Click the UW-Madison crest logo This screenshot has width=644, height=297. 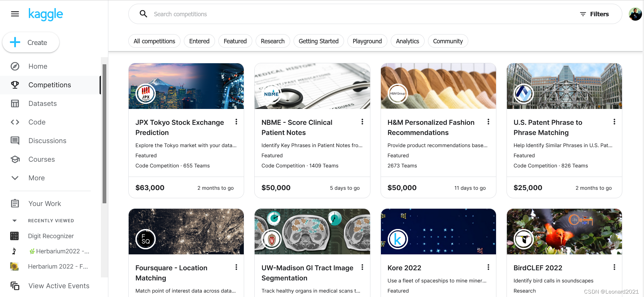coord(272,239)
